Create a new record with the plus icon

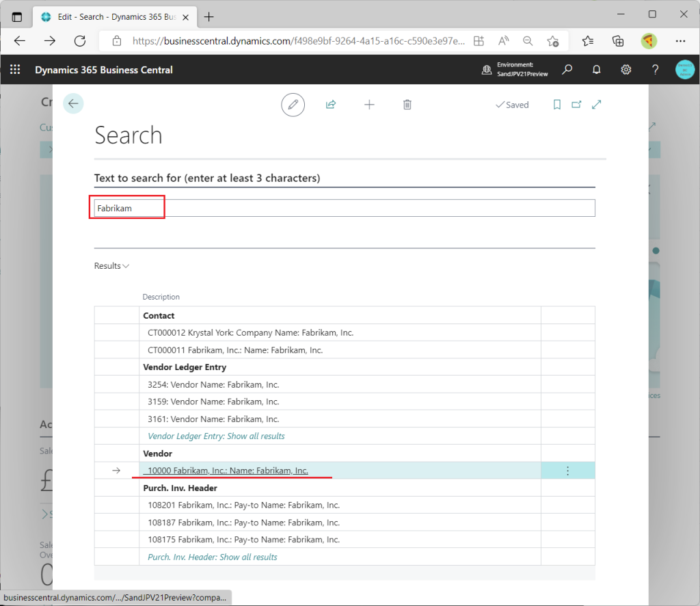coord(369,105)
